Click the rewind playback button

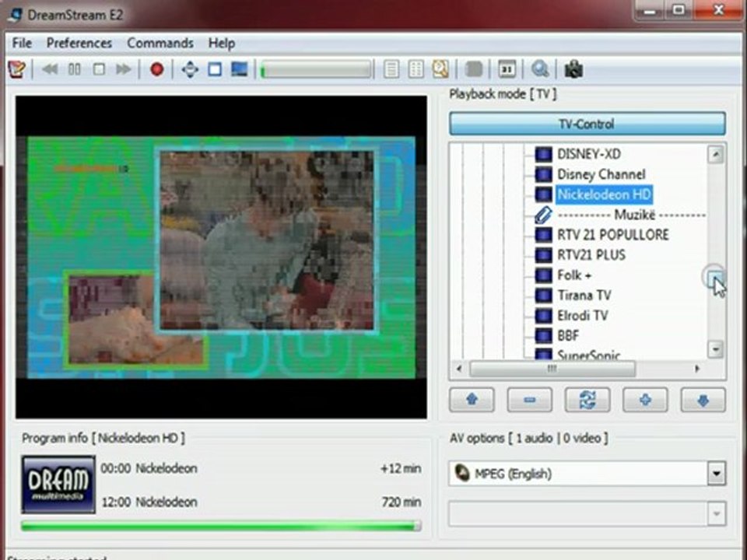tap(50, 69)
